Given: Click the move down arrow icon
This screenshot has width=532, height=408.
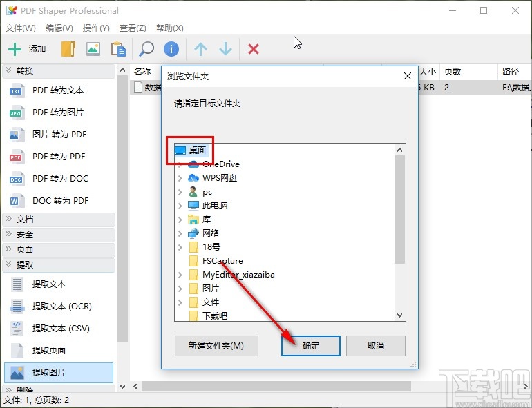Looking at the screenshot, I should point(226,49).
